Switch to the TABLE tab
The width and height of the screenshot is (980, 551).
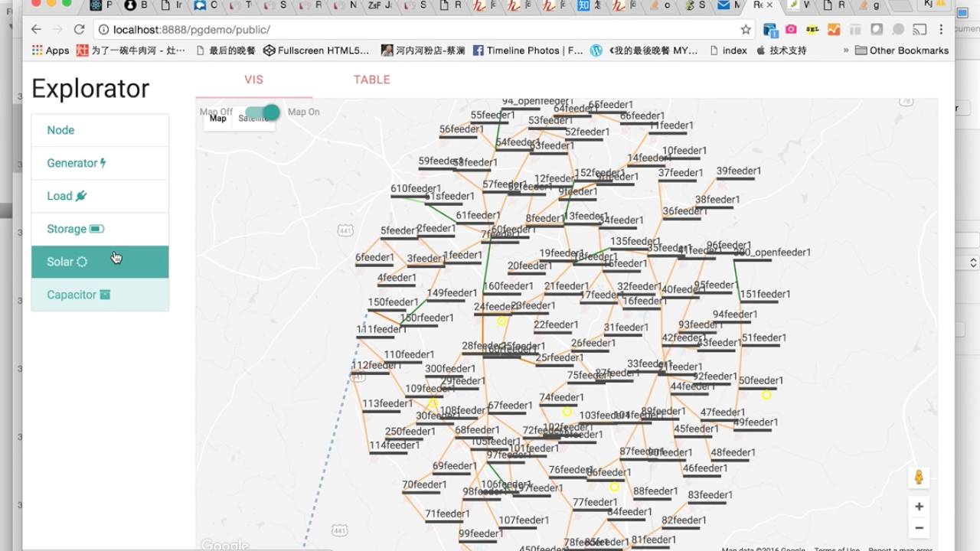tap(372, 80)
